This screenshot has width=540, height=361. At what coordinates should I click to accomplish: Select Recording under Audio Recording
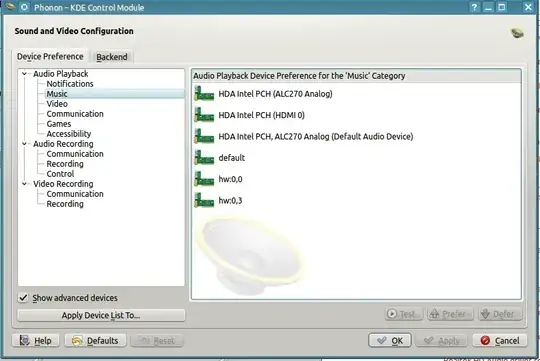pyautogui.click(x=65, y=164)
